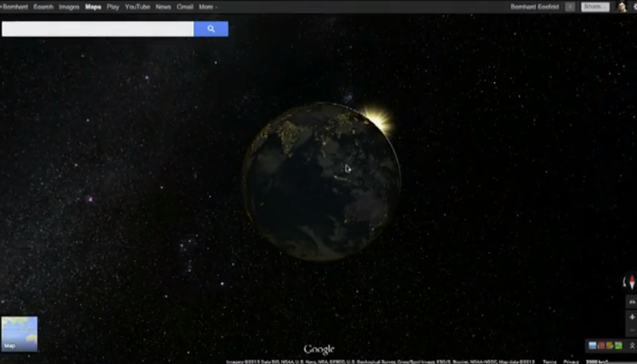
Task: Rotate view using compass arrow
Action: click(625, 282)
